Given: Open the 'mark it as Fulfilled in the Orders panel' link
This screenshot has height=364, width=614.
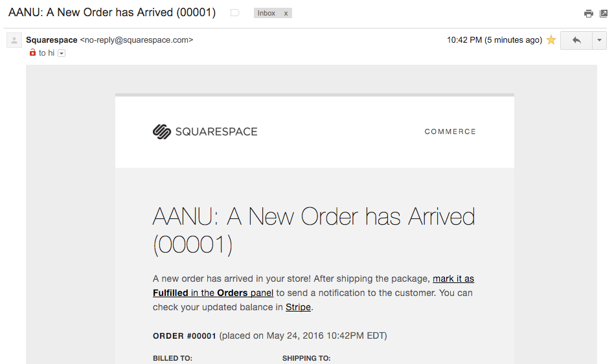Looking at the screenshot, I should tap(313, 286).
